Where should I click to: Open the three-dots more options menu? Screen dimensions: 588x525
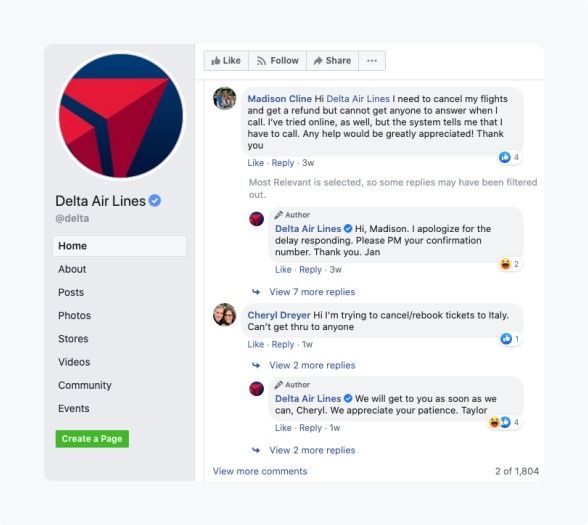click(x=372, y=61)
